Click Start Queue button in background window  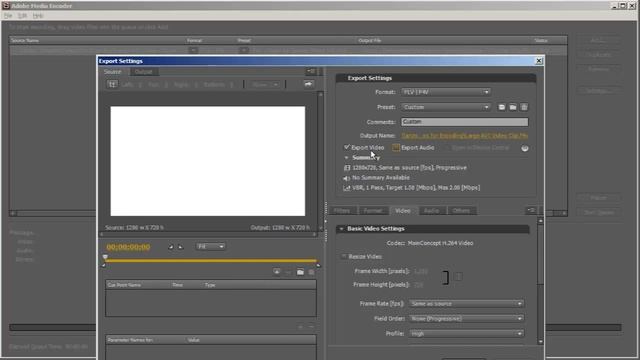pyautogui.click(x=599, y=212)
